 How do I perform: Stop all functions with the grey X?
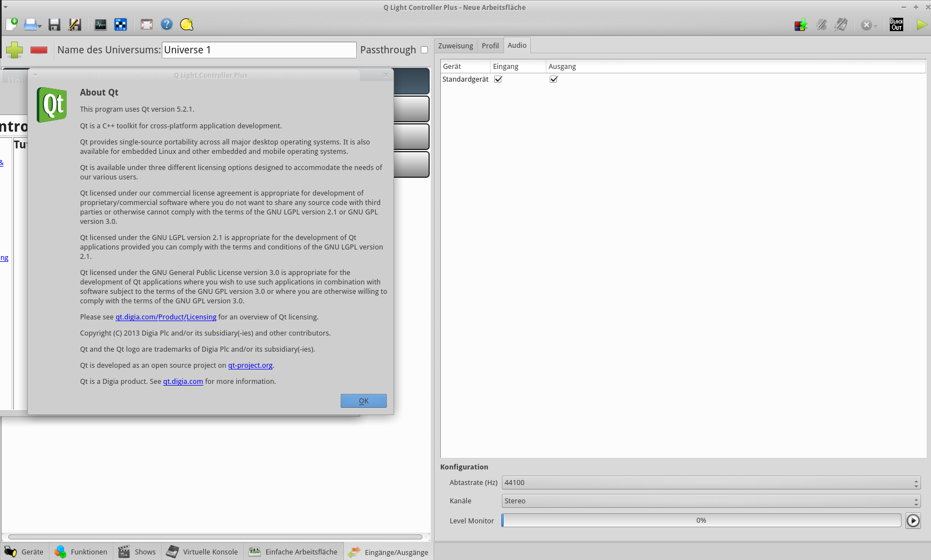[x=866, y=25]
